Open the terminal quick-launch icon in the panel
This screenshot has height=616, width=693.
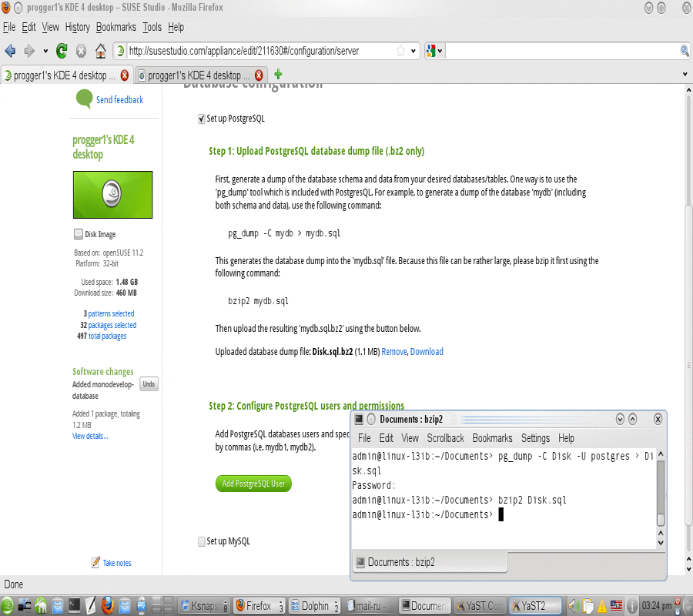(74, 605)
